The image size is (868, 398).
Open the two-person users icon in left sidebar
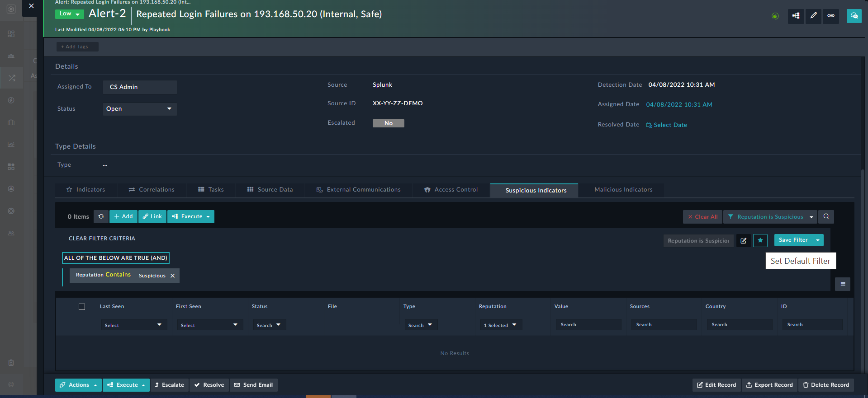(11, 233)
